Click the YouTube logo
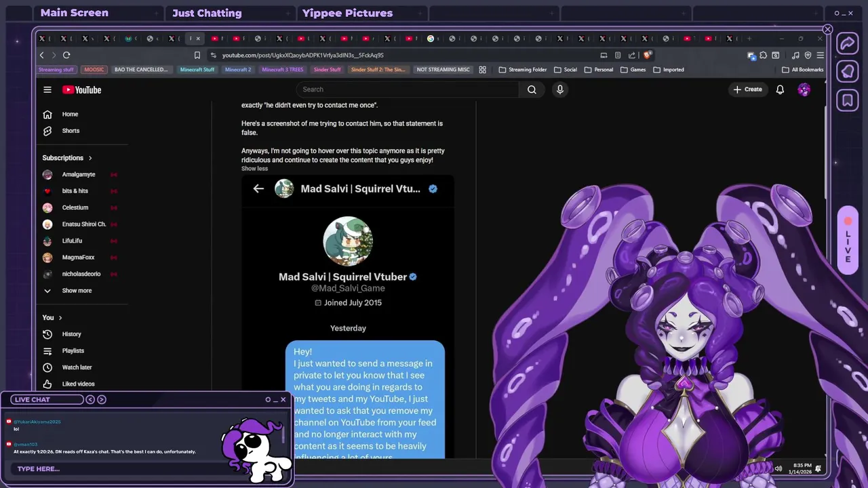 pos(82,89)
